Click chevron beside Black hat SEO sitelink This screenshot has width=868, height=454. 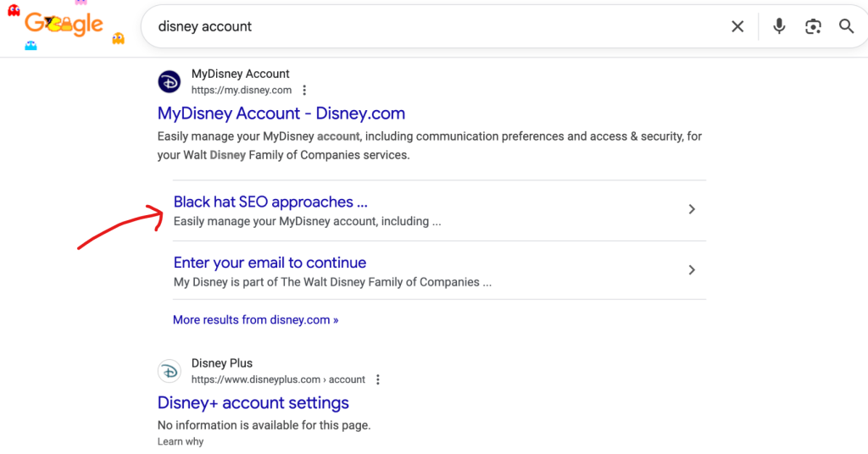[x=692, y=209]
